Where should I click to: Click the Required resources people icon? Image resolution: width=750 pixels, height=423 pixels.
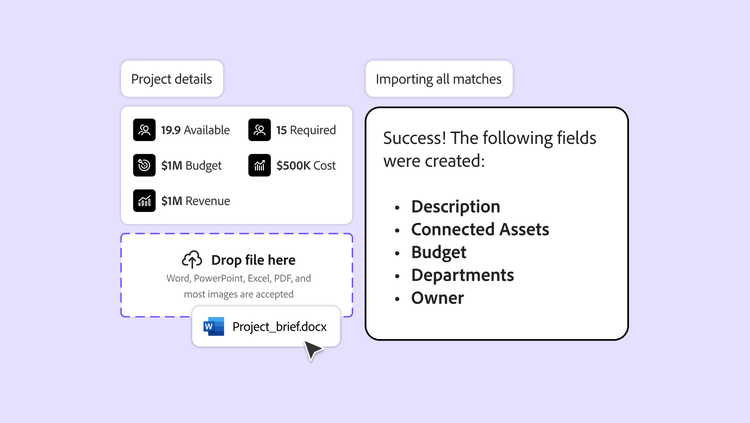260,130
